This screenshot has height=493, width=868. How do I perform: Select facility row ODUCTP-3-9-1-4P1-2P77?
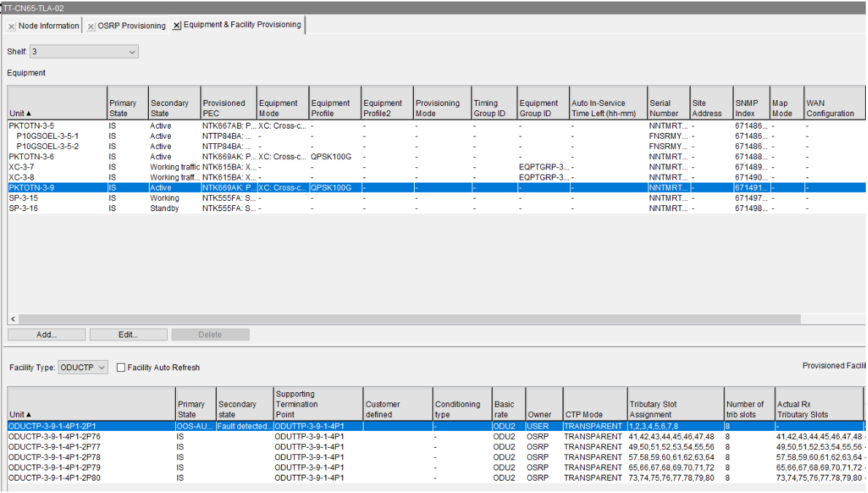[437, 447]
